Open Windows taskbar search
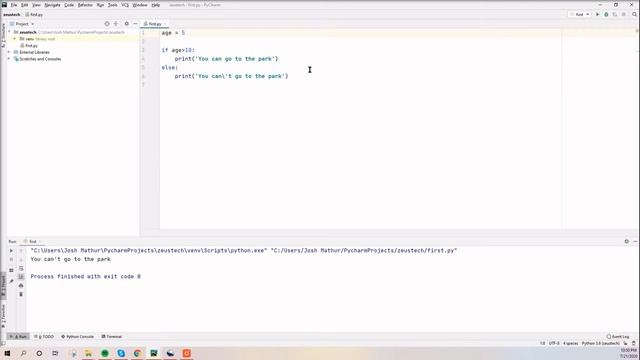Image resolution: width=640 pixels, height=360 pixels. pyautogui.click(x=23, y=353)
